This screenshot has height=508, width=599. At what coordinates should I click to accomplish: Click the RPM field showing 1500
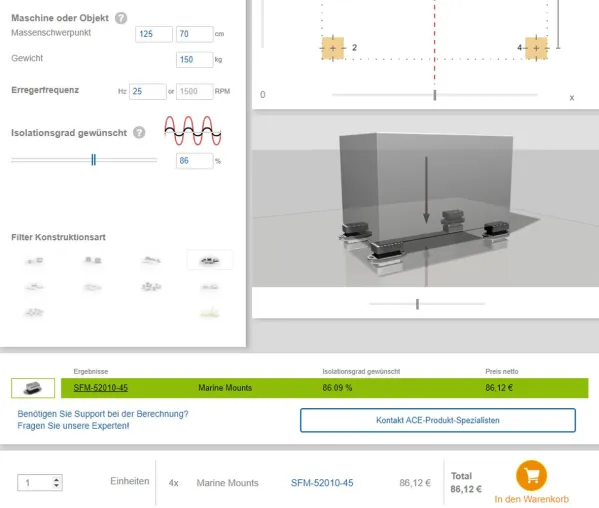point(194,92)
